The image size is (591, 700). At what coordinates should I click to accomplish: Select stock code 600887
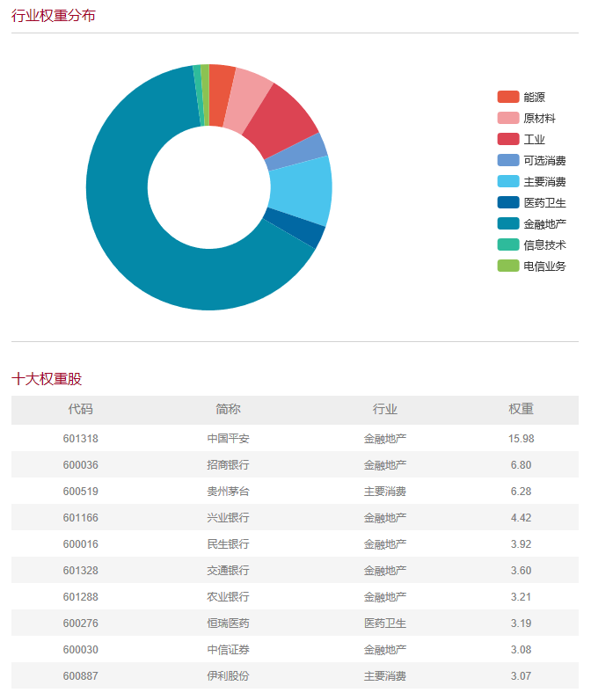pyautogui.click(x=80, y=675)
